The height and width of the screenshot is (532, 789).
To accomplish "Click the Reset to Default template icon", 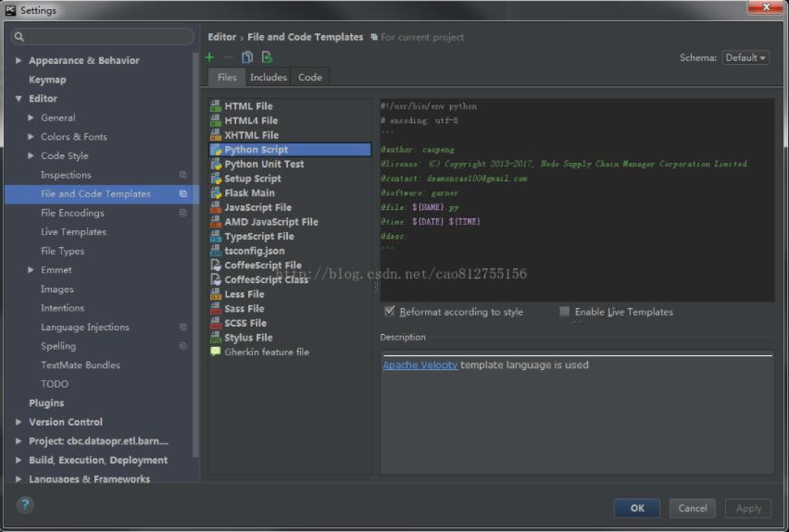I will (267, 57).
